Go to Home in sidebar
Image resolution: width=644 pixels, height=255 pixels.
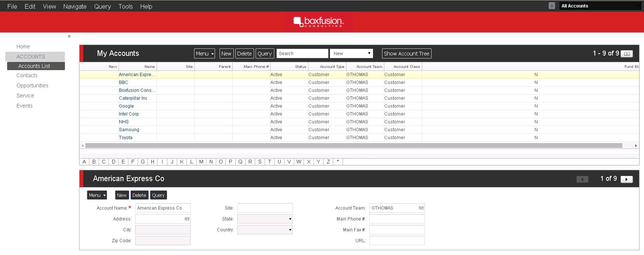23,46
